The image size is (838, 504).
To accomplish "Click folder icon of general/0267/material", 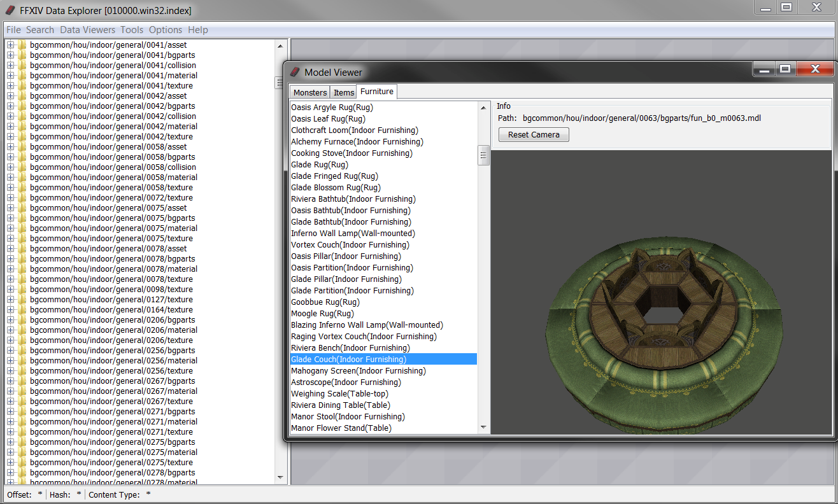I will [22, 391].
